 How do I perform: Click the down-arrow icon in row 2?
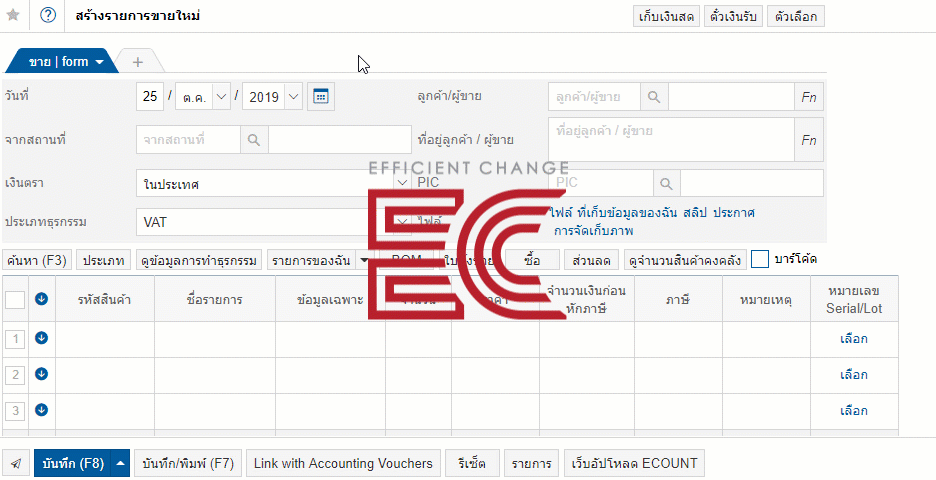[x=41, y=374]
